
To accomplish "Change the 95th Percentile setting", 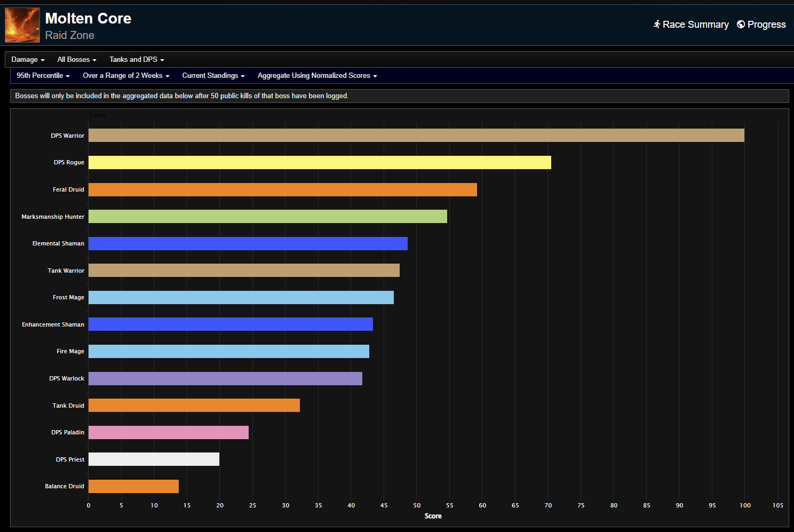I will click(x=42, y=75).
